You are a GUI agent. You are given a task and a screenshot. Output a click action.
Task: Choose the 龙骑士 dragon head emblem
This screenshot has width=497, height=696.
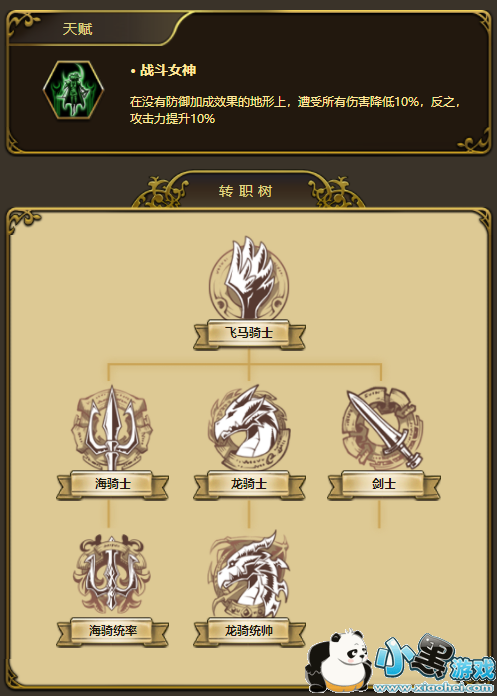click(249, 428)
